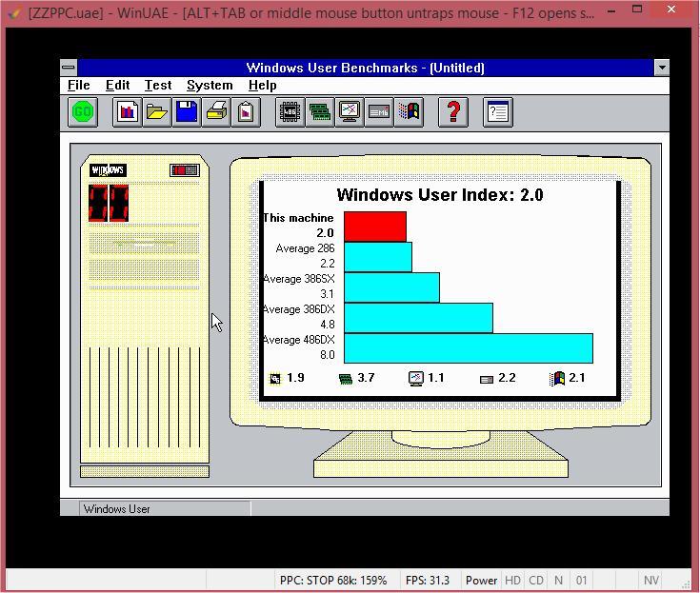
Task: Click the 'Average 386SX' label
Action: pyautogui.click(x=299, y=279)
